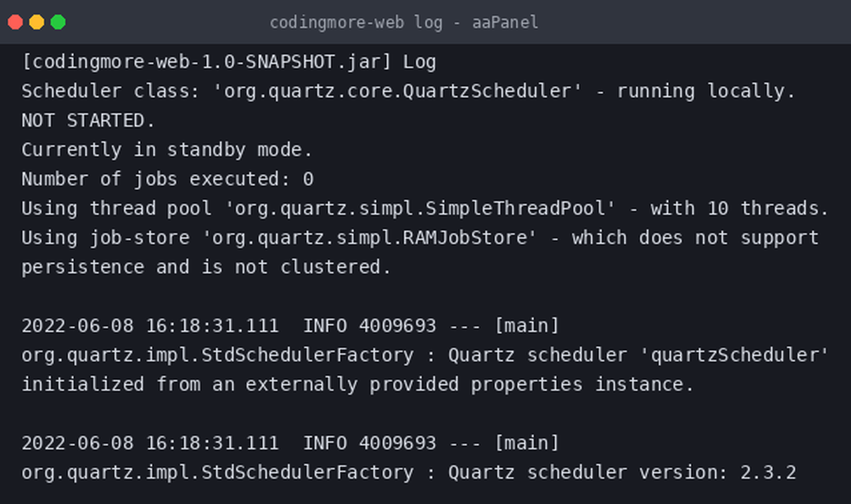
Task: Click the 'org.quartz.core.QuartzScheduler' class name text
Action: 397,91
